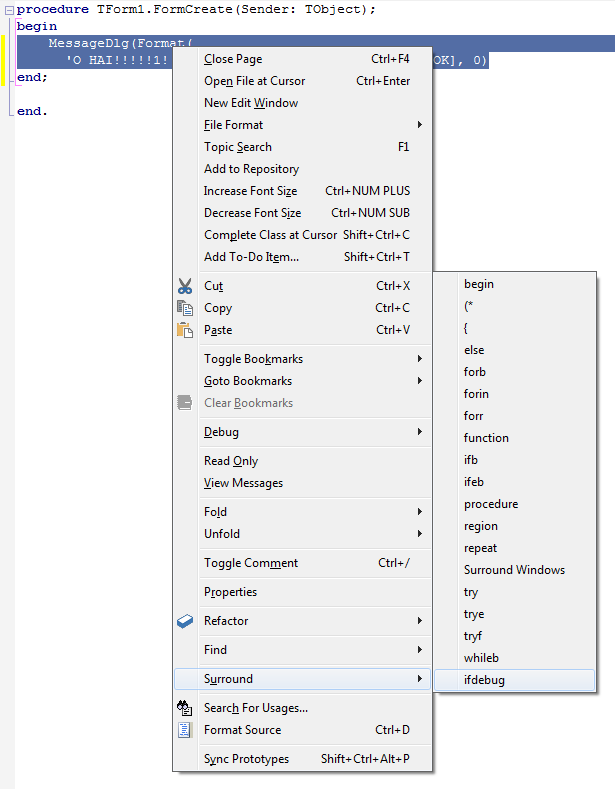615x789 pixels.
Task: Click the Search For Usages binoculars icon
Action: click(185, 708)
